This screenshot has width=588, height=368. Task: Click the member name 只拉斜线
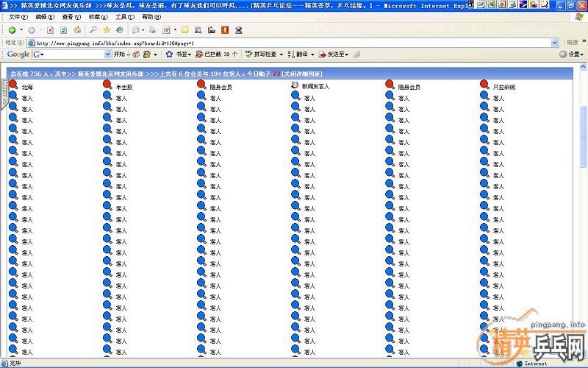click(x=504, y=87)
